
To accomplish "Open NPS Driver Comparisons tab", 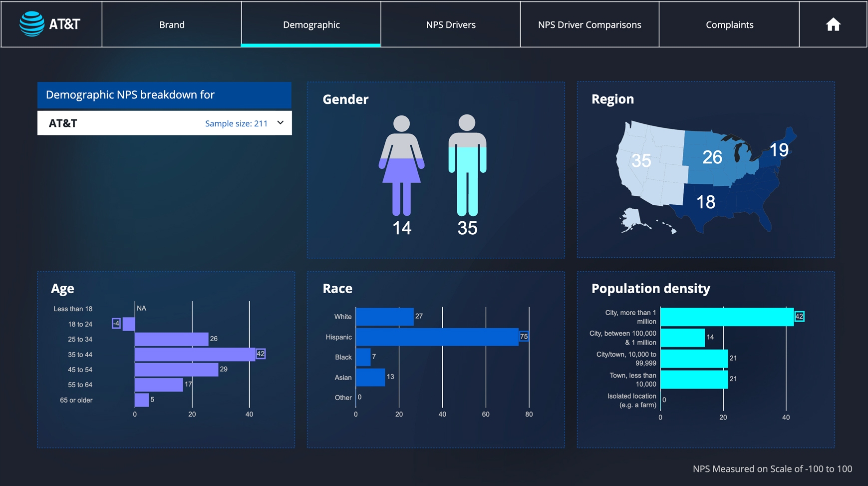I will pyautogui.click(x=589, y=24).
